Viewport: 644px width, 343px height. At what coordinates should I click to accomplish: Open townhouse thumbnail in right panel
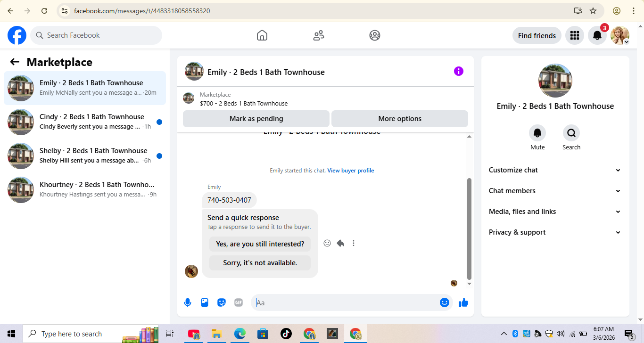tap(555, 81)
